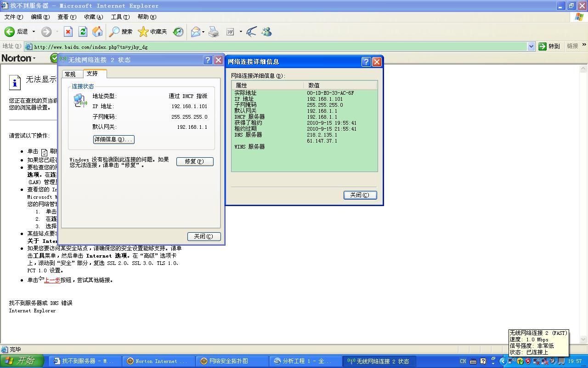Open the address bar URL dropdown
This screenshot has width=588, height=368.
(x=531, y=46)
